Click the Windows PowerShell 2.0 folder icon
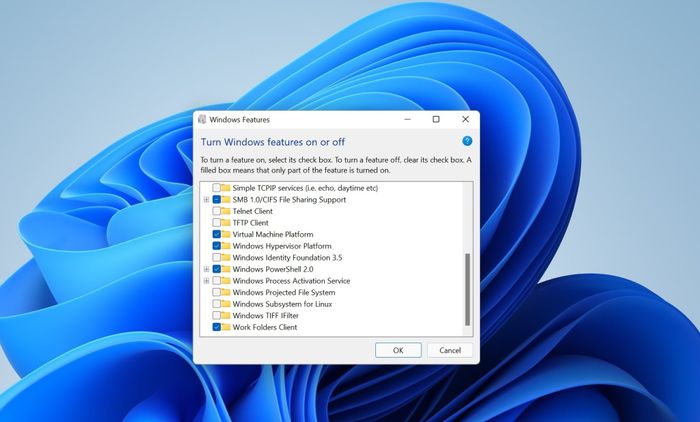700x422 pixels. pos(226,269)
